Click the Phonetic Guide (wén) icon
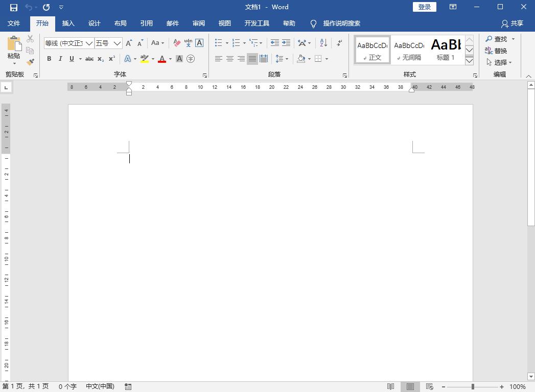The image size is (535, 392). pos(188,43)
